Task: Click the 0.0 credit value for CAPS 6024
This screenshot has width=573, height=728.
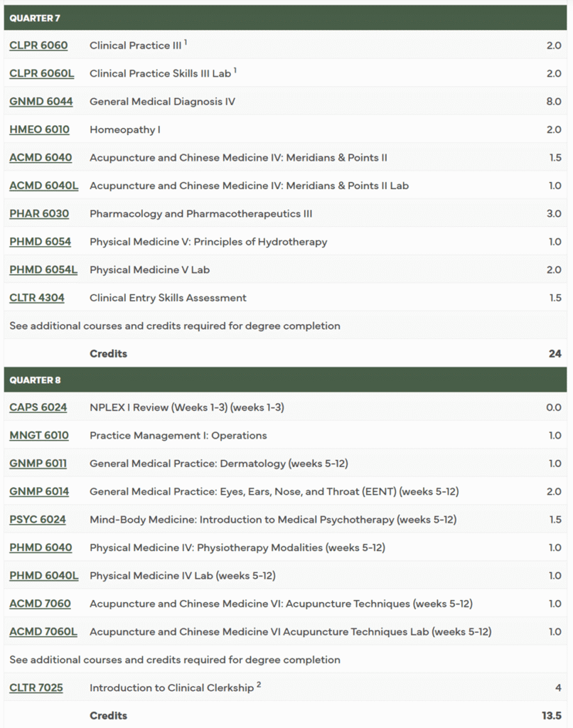Action: (x=554, y=407)
